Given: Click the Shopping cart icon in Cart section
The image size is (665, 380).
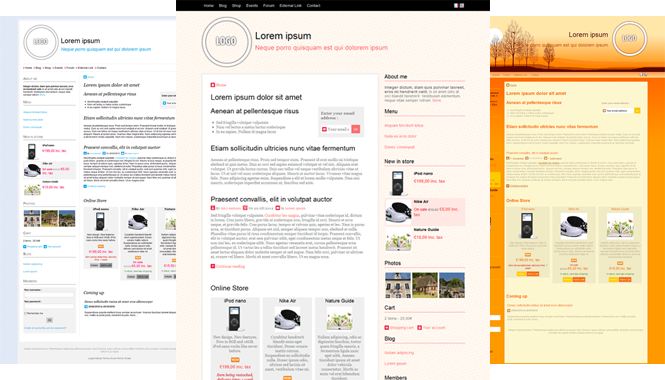Looking at the screenshot, I should click(387, 327).
